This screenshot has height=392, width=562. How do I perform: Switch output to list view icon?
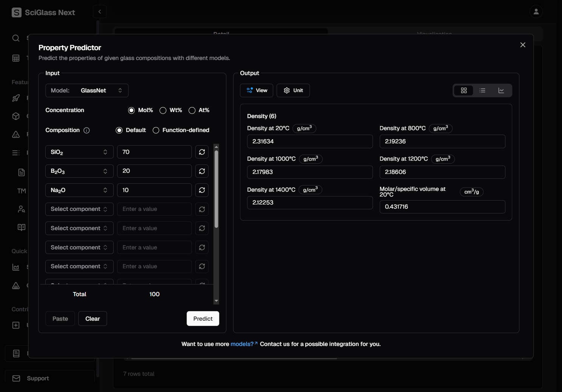pos(482,91)
